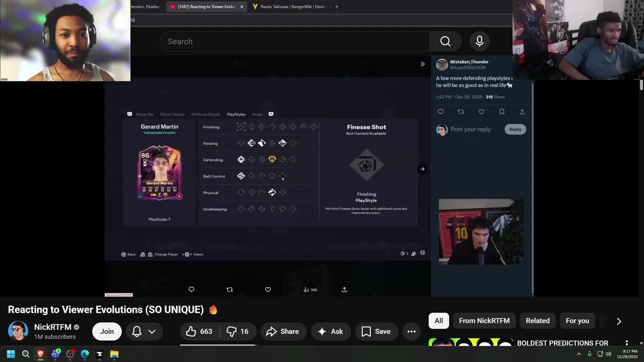Switch to Henshin, Finisher browser tab
This screenshot has width=644, height=362.
145,7
